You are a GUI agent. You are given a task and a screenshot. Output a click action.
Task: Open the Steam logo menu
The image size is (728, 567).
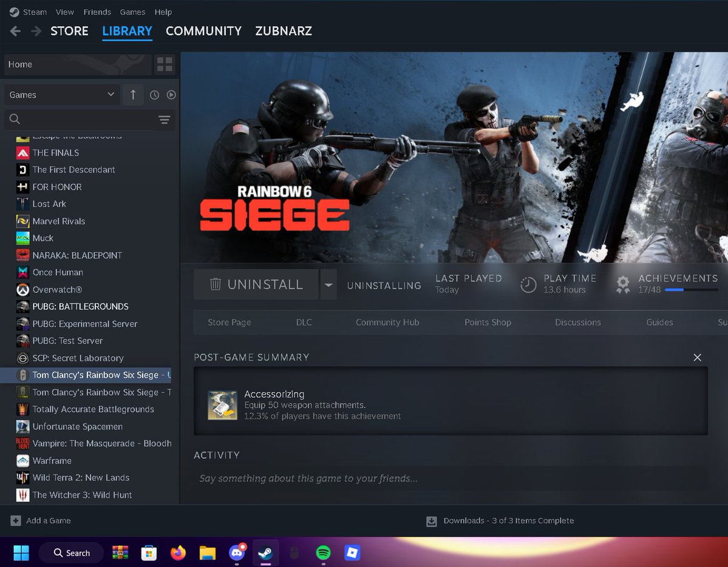pos(14,12)
